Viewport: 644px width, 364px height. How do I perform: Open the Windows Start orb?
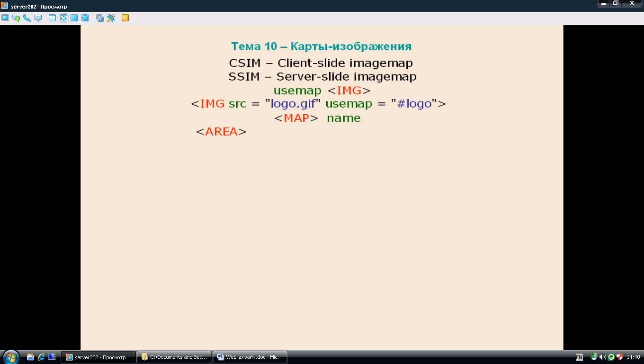[10, 357]
